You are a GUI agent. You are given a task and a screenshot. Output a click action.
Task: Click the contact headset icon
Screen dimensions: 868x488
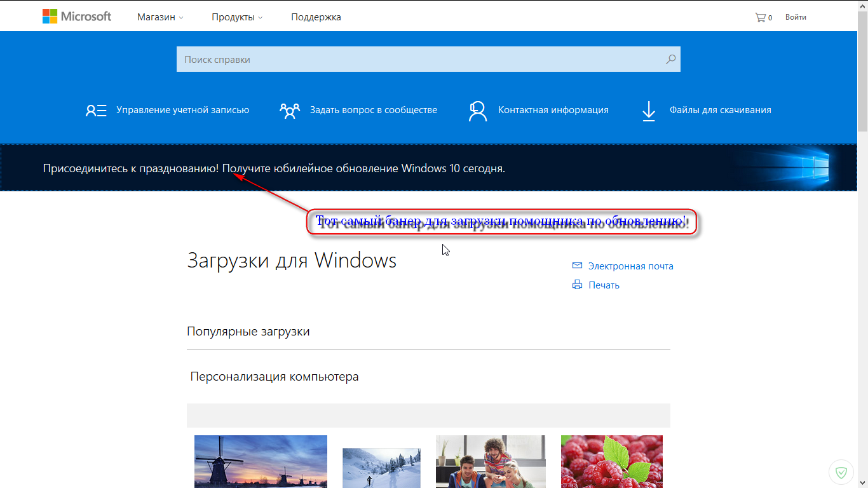[x=477, y=111]
